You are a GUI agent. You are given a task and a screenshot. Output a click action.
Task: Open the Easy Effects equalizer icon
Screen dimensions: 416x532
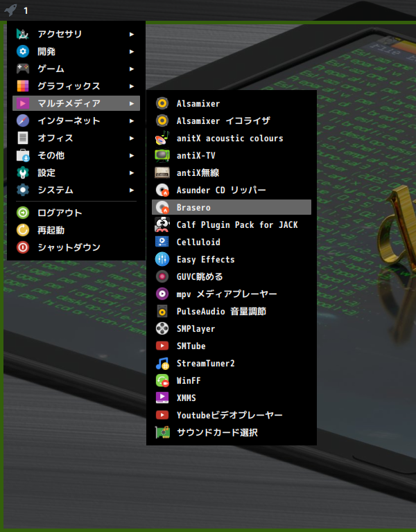(162, 259)
